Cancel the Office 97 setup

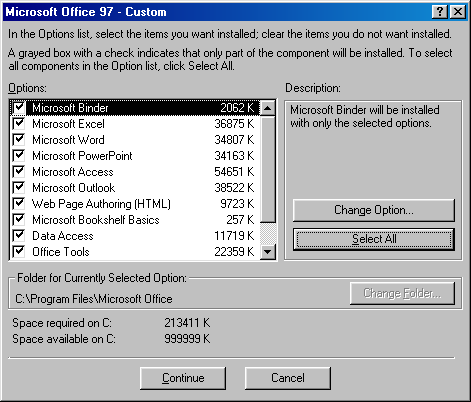tap(288, 378)
